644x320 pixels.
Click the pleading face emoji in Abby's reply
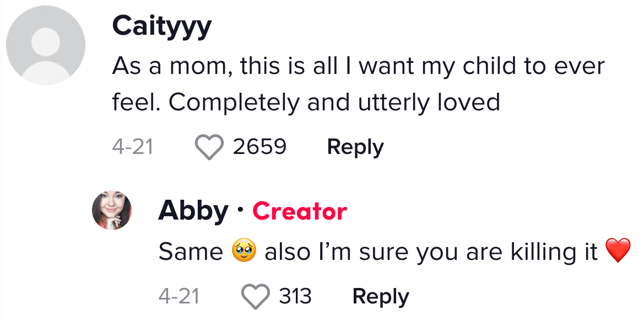[x=244, y=252]
